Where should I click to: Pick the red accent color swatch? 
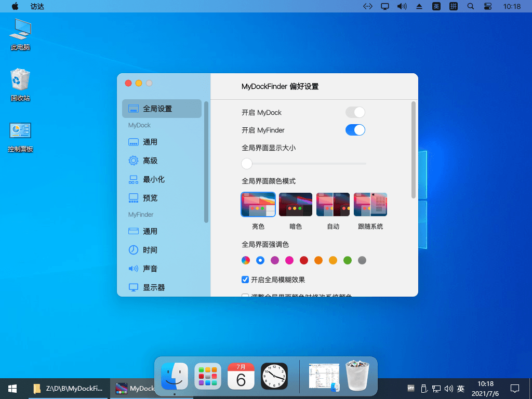[303, 260]
